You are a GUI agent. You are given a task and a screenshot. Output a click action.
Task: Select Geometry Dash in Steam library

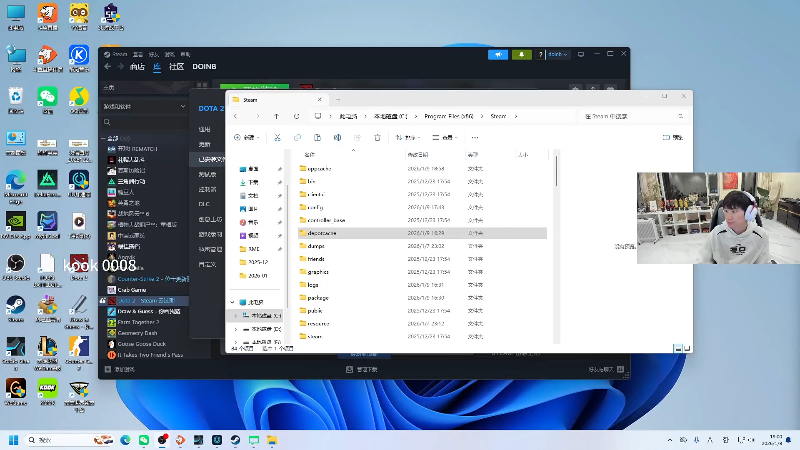[x=137, y=333]
